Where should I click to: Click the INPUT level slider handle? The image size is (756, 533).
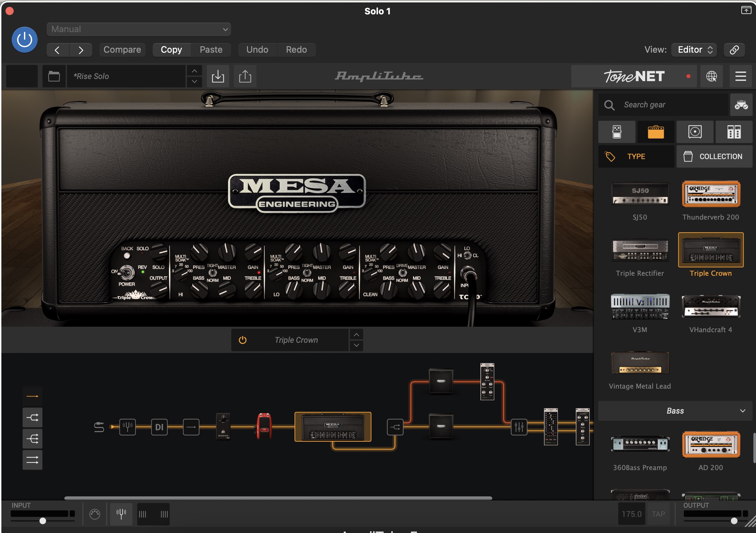pos(43,521)
